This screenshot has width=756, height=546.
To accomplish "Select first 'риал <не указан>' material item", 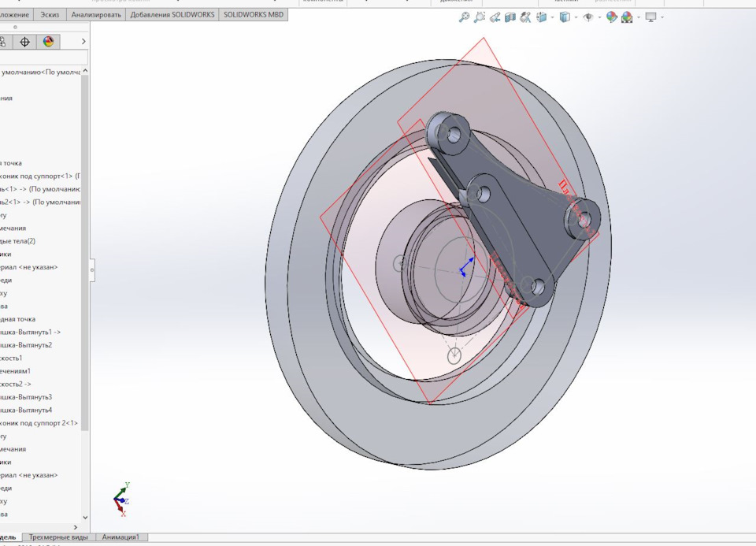I will coord(29,267).
